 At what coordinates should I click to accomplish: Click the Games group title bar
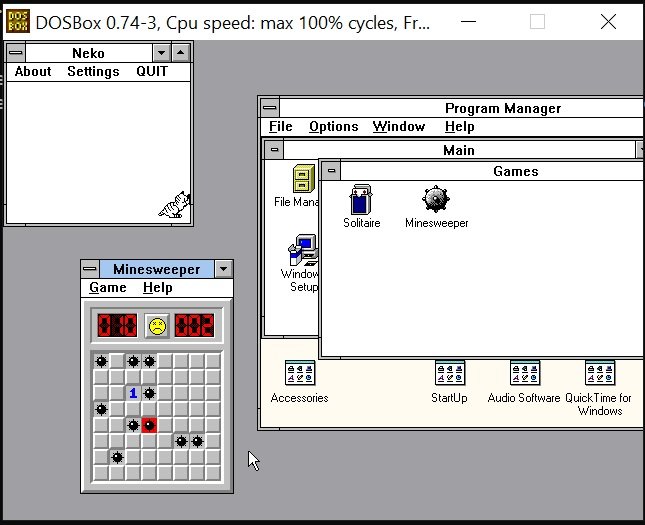[x=492, y=171]
